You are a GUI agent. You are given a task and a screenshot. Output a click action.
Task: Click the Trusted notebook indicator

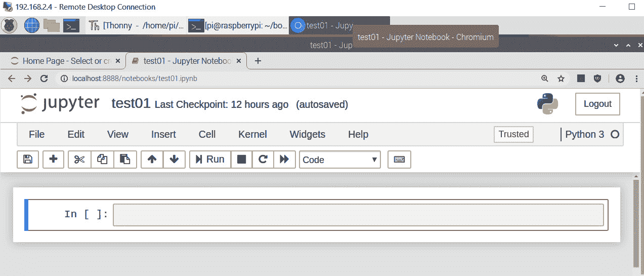click(513, 134)
